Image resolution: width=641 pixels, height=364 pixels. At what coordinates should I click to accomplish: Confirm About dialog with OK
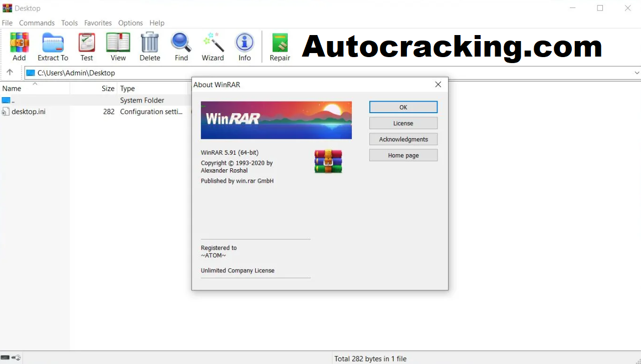(403, 107)
